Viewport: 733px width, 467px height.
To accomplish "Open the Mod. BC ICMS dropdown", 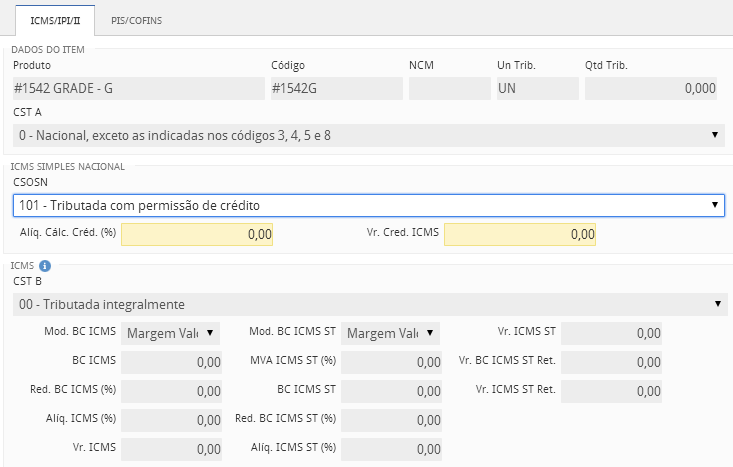I will [x=171, y=333].
